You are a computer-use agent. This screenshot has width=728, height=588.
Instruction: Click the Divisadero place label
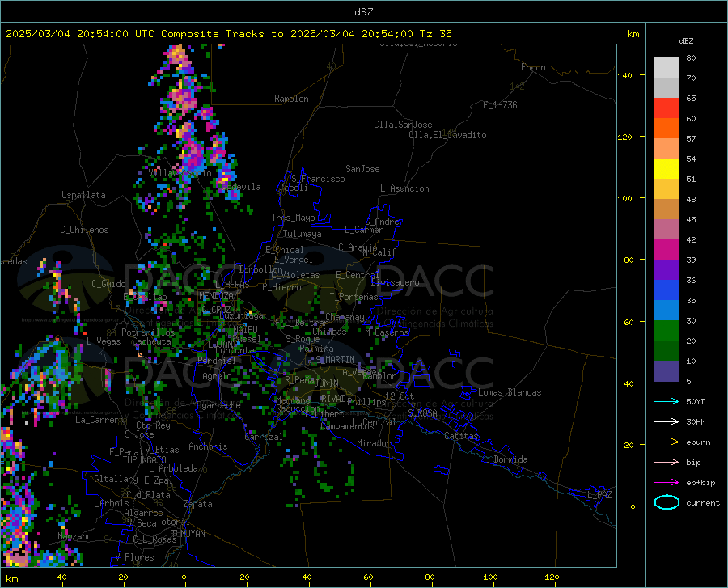click(x=395, y=282)
